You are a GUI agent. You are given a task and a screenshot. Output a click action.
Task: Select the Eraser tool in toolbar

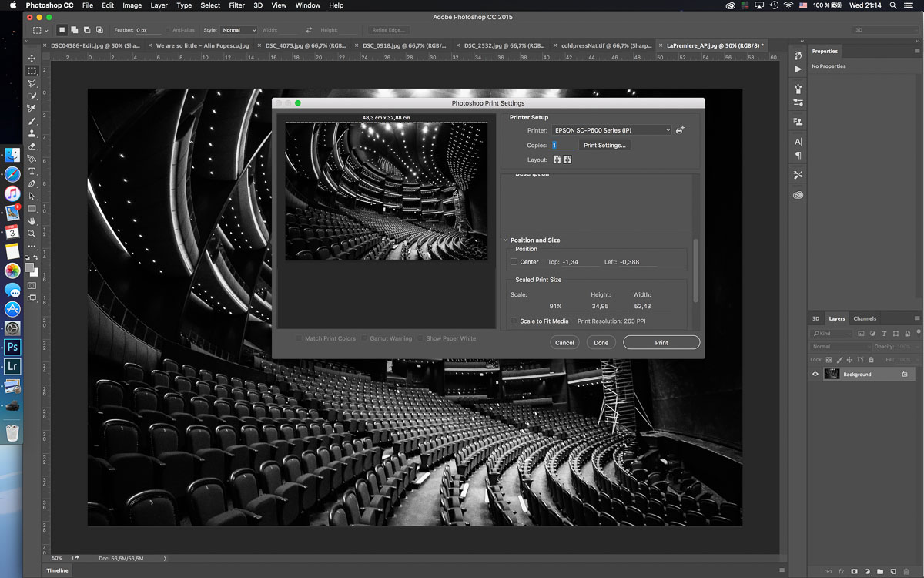(x=32, y=146)
